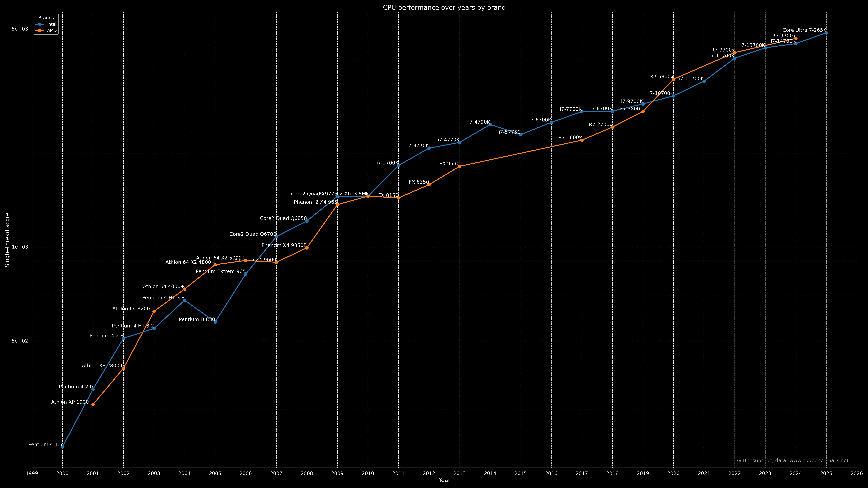
Task: Click the 'Single-thread score' y-axis label
Action: point(7,240)
